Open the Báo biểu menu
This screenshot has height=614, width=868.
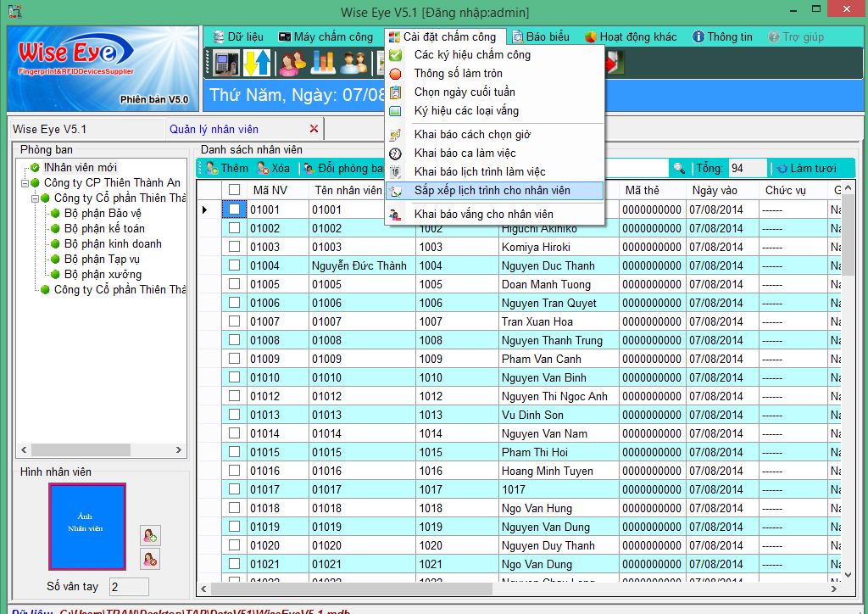(x=541, y=37)
